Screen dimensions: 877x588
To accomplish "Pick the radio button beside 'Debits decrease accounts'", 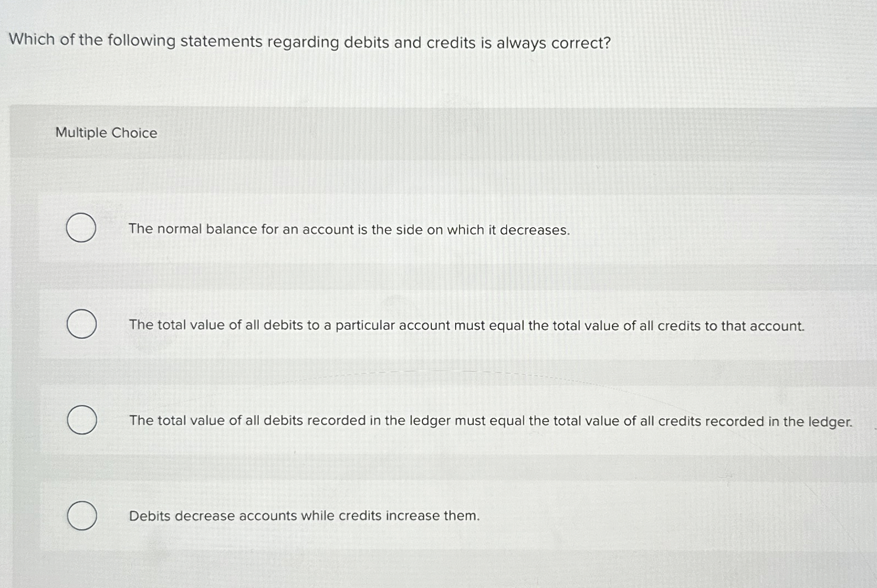I will (81, 515).
